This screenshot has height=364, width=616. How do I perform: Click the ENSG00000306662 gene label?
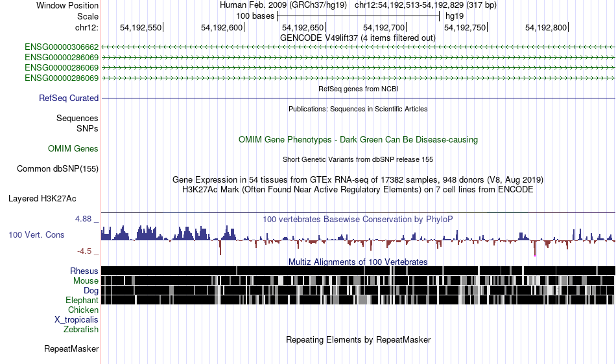pos(62,47)
